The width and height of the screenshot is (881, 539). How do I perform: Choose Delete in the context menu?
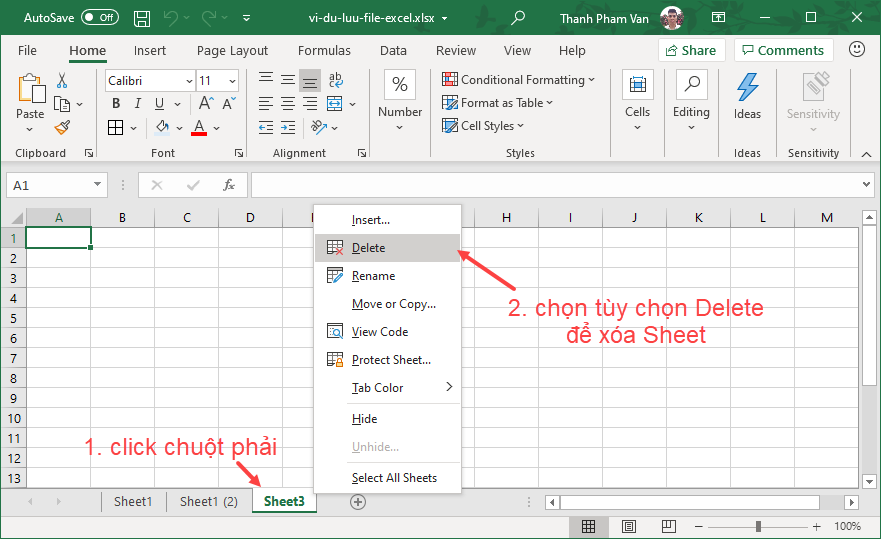tap(388, 248)
